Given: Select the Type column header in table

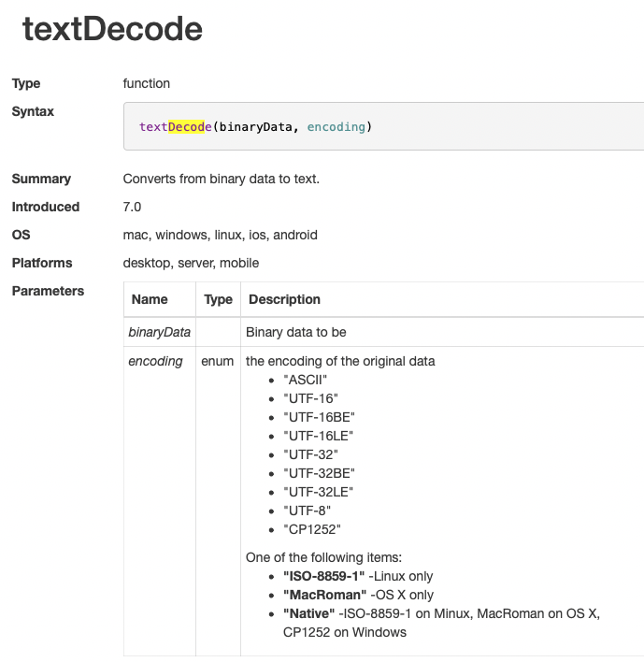Looking at the screenshot, I should [218, 299].
